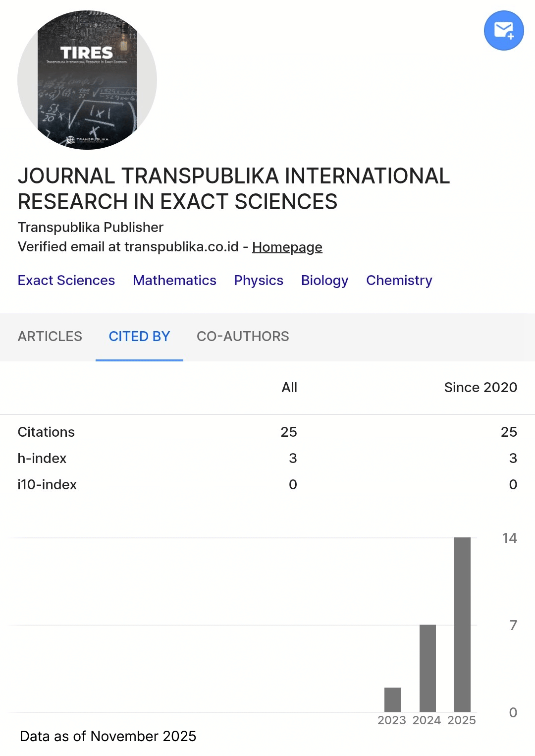The image size is (535, 756).
Task: Click the 2023 citations bar
Action: pyautogui.click(x=392, y=699)
